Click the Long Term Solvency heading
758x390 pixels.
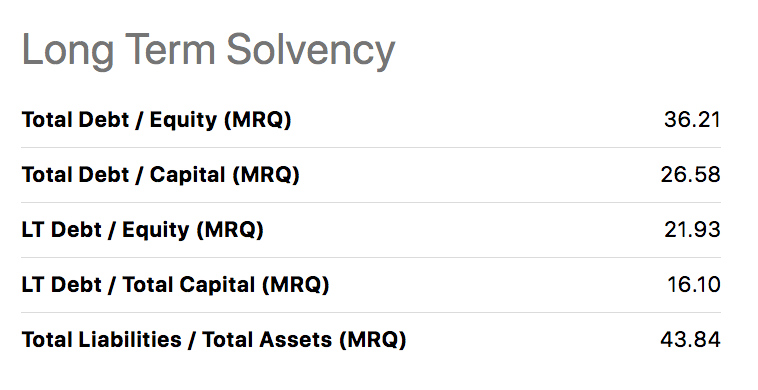tap(208, 51)
